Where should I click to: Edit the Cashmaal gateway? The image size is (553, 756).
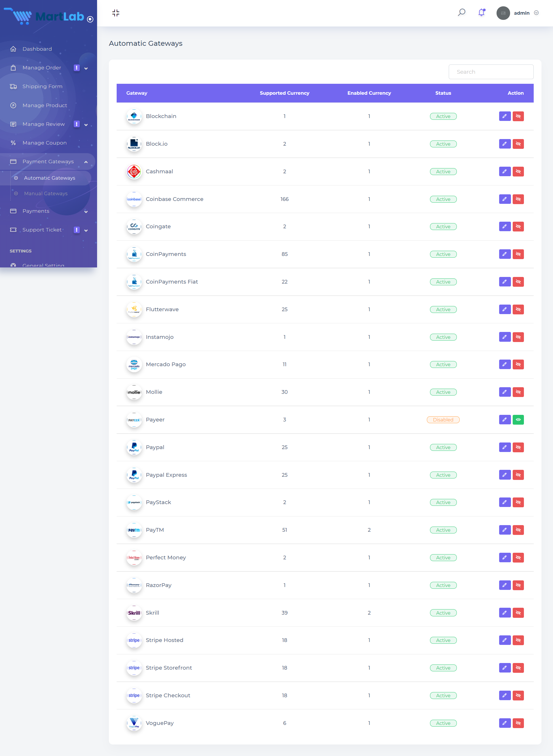click(x=504, y=172)
